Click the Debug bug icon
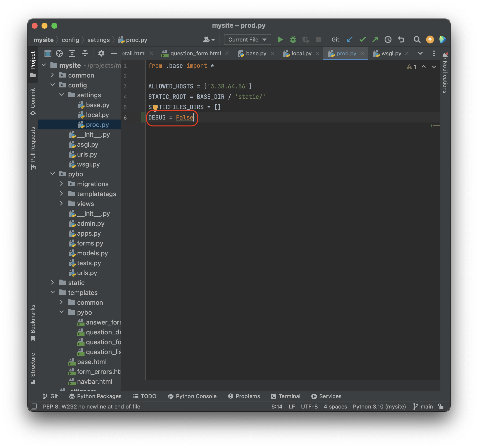478x448 pixels. 293,40
